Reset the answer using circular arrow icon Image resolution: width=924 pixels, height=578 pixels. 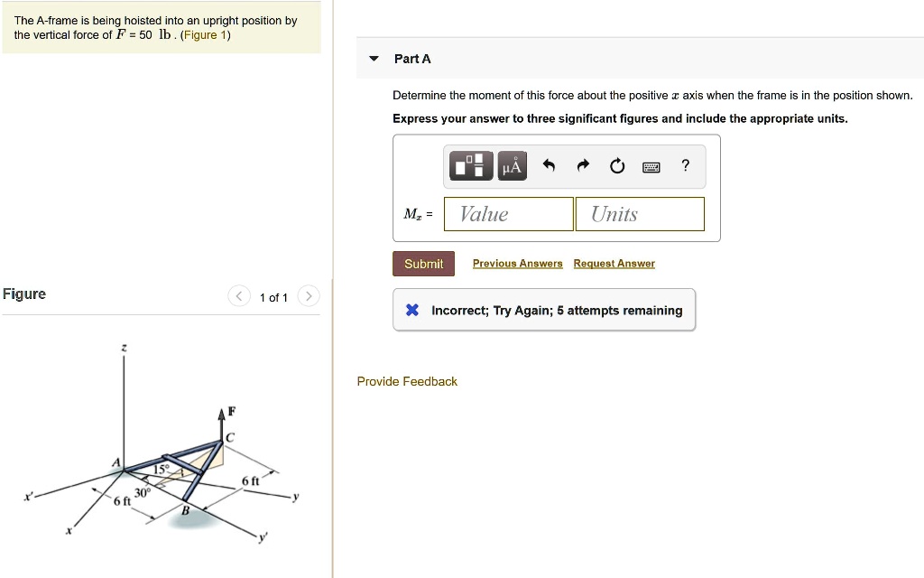coord(616,165)
